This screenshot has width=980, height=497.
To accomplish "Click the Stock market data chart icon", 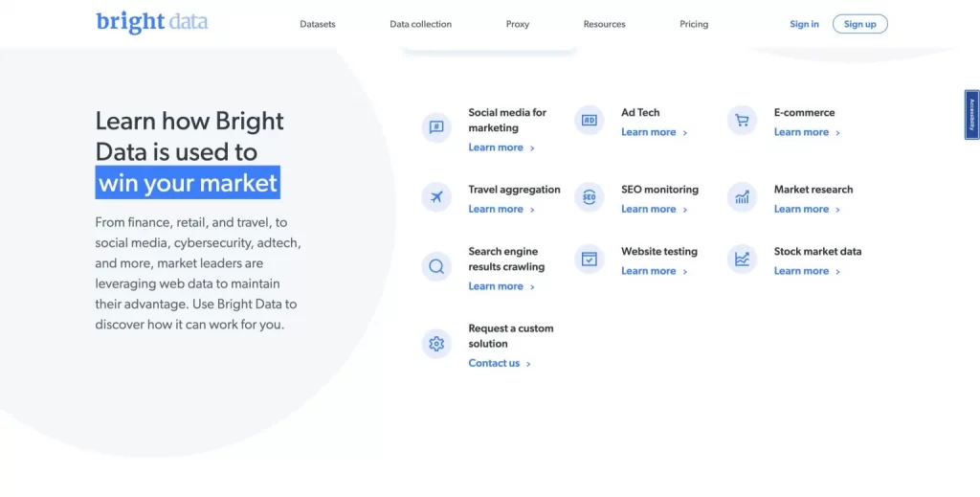I will 742,259.
